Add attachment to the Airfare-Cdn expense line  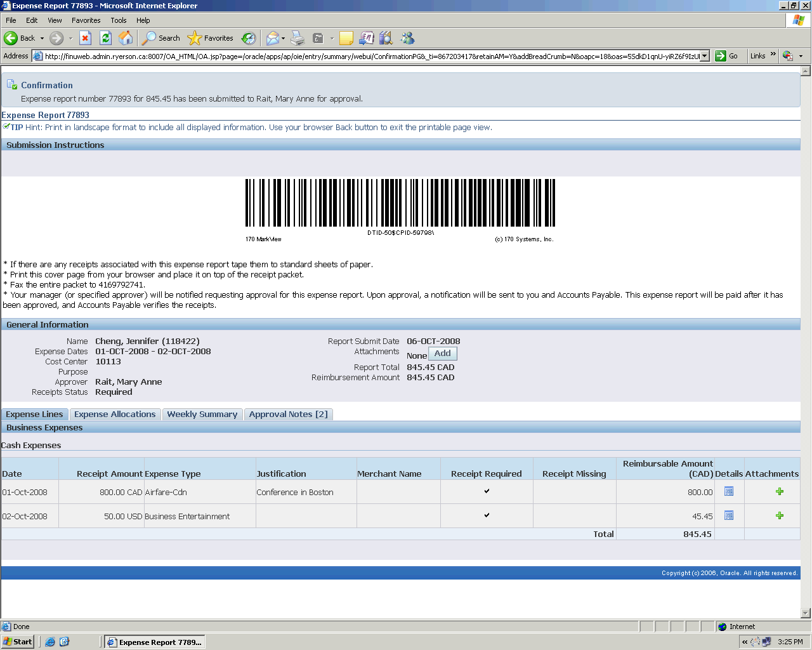click(x=780, y=491)
